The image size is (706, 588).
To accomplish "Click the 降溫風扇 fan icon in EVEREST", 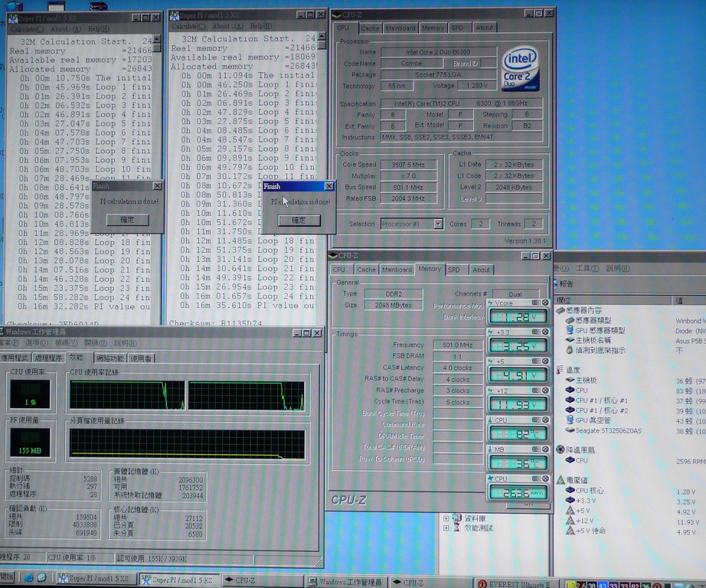I will click(561, 449).
